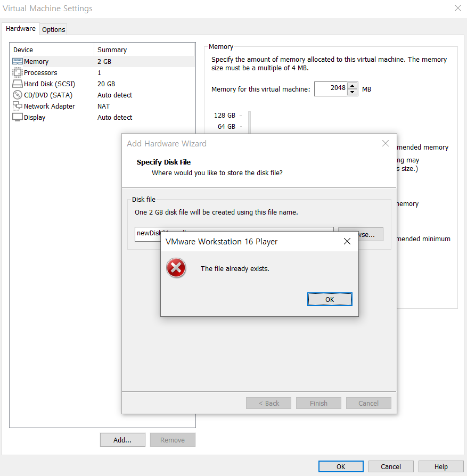
Task: Click the Network Adapter icon
Action: [x=18, y=106]
